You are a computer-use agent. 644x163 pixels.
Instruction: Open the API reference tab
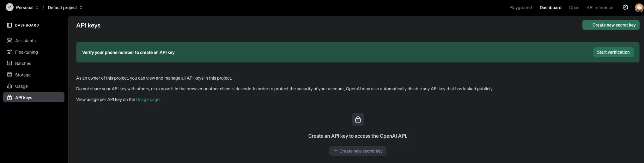tap(600, 8)
